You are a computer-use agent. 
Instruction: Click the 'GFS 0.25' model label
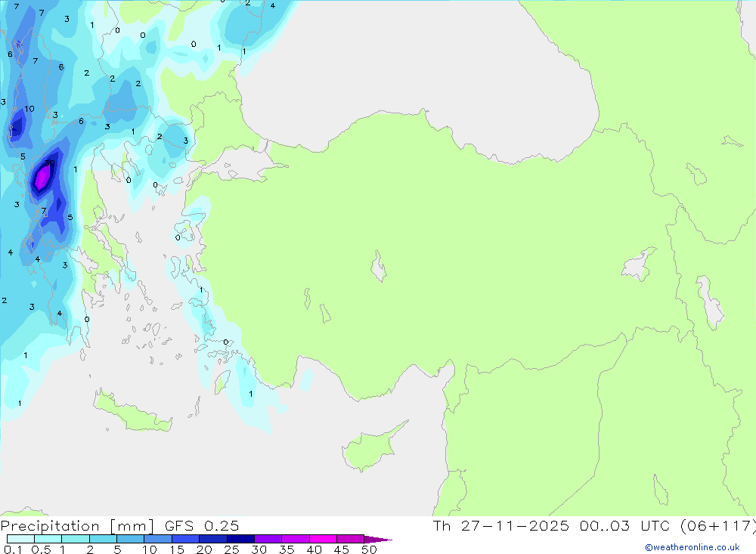pos(202,525)
